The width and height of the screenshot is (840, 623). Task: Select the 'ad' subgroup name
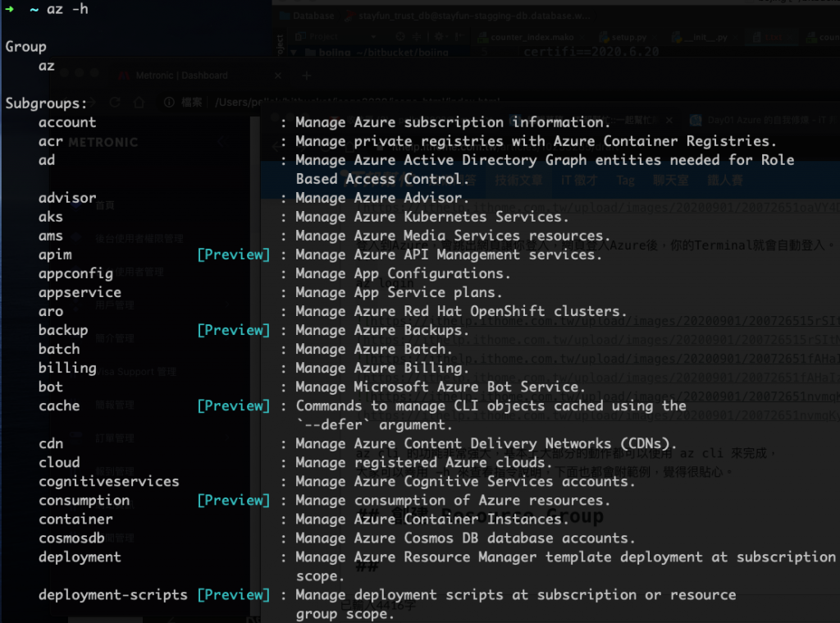(47, 160)
